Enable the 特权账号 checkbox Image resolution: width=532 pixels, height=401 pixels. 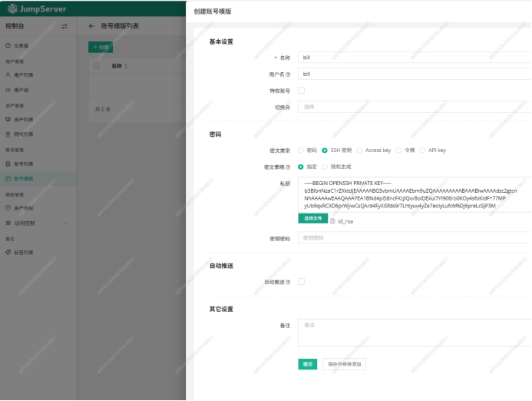[x=301, y=91]
